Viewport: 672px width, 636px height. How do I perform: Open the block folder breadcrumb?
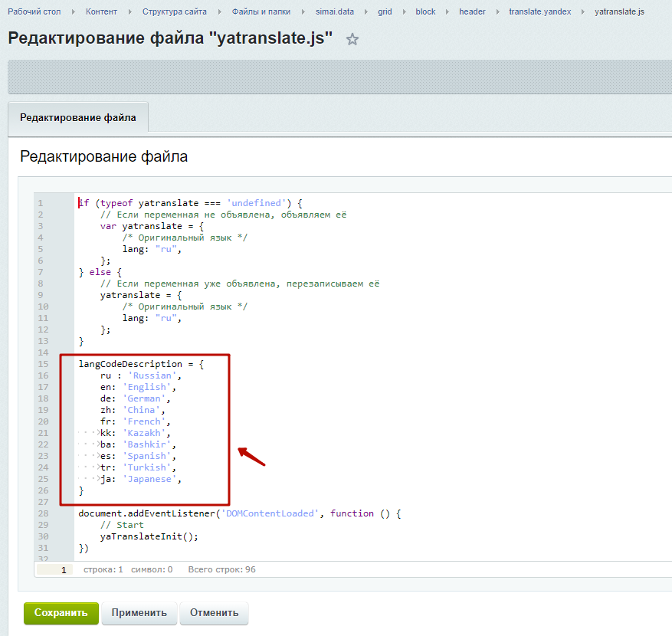pos(425,11)
